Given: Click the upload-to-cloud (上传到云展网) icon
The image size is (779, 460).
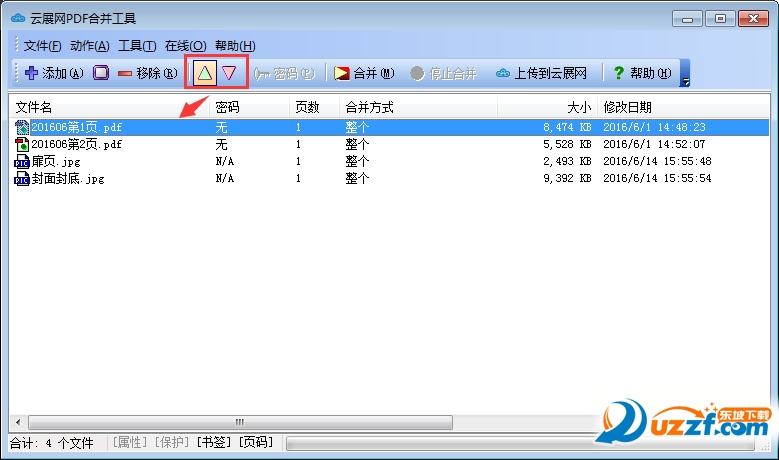Looking at the screenshot, I should tap(503, 74).
